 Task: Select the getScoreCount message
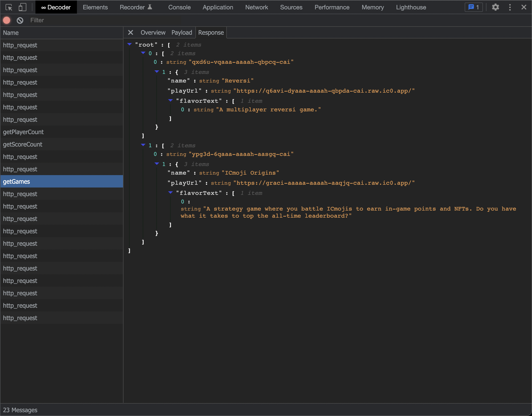[23, 144]
